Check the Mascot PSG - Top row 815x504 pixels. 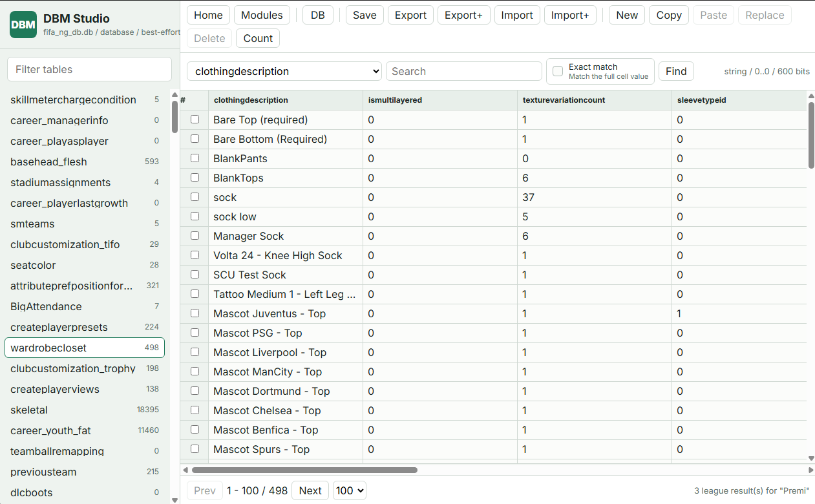coord(195,333)
